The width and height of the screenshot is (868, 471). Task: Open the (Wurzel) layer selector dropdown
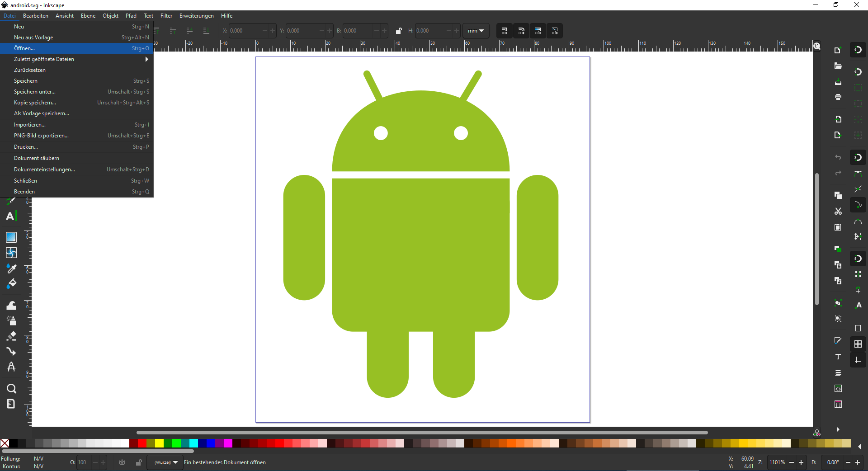165,462
